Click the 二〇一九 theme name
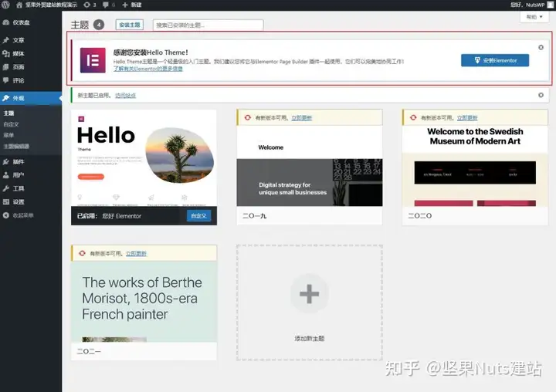This screenshot has width=556, height=392. [x=255, y=216]
